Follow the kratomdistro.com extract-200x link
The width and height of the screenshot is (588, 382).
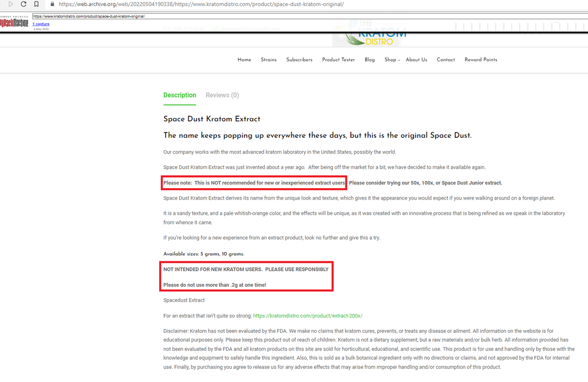(x=308, y=316)
